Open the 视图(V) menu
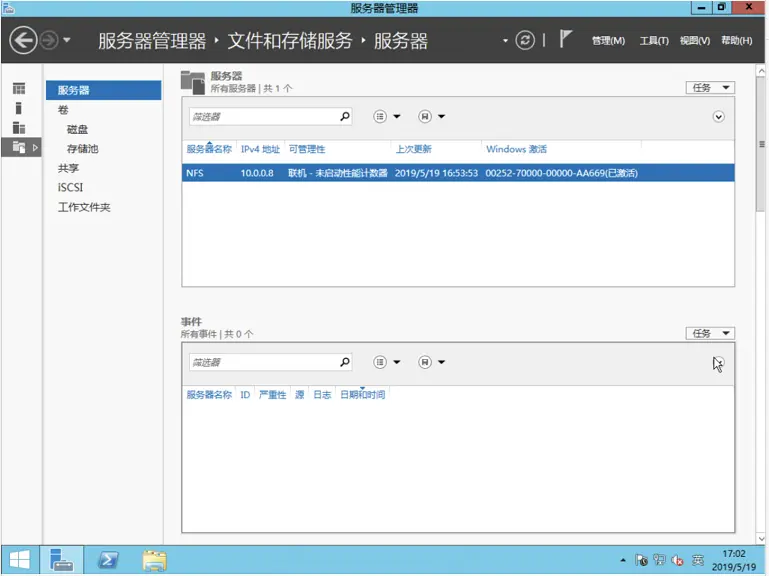The height and width of the screenshot is (576, 769). 694,41
